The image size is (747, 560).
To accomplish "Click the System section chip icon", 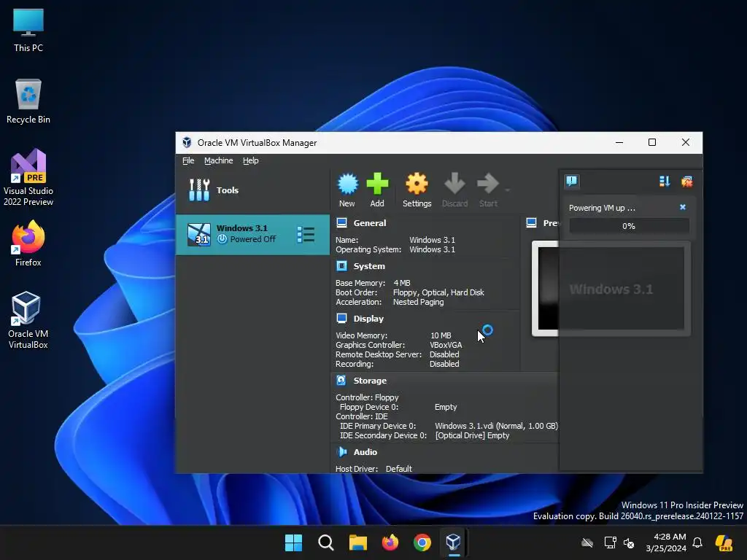I will pos(341,265).
